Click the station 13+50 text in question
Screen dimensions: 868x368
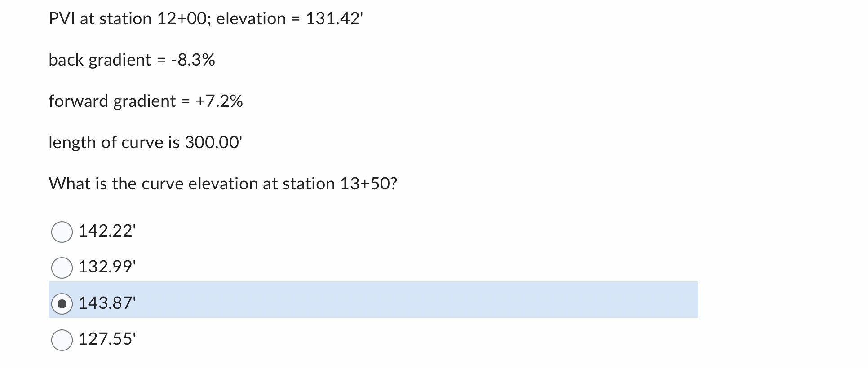(367, 183)
